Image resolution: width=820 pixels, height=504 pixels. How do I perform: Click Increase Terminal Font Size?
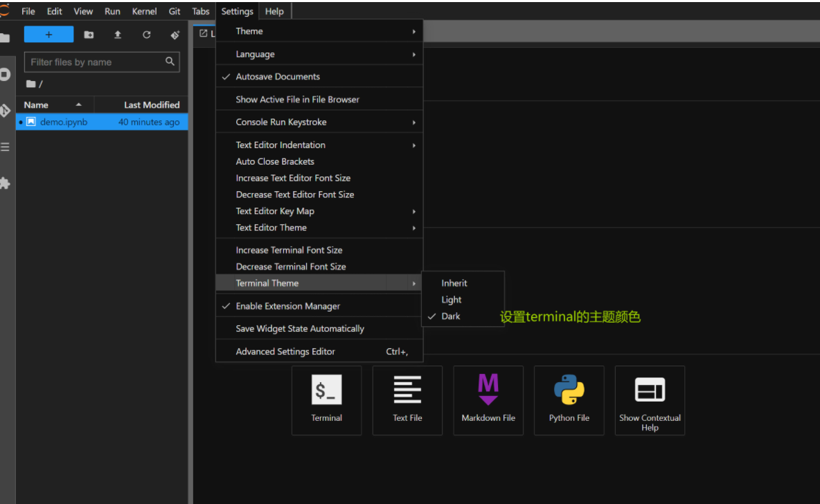pyautogui.click(x=289, y=250)
